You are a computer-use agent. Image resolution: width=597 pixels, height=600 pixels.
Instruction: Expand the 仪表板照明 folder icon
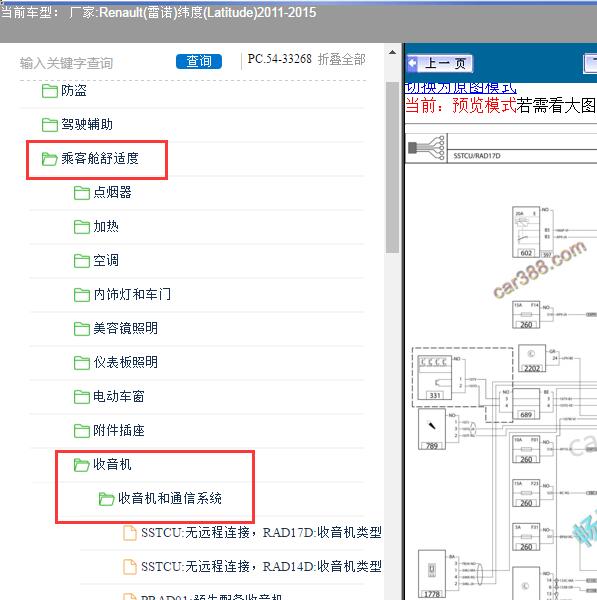tap(82, 363)
